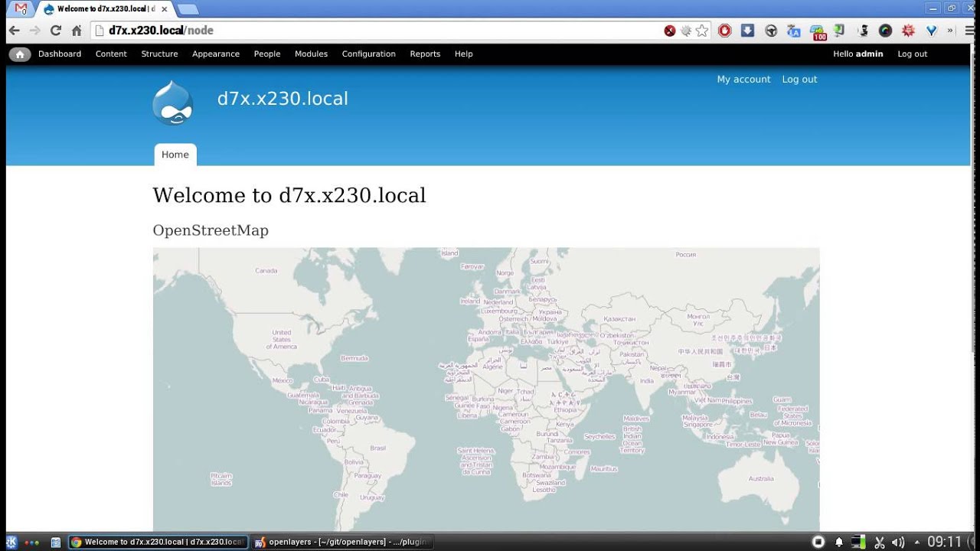Open the Content admin menu
The width and height of the screenshot is (980, 551).
111,54
